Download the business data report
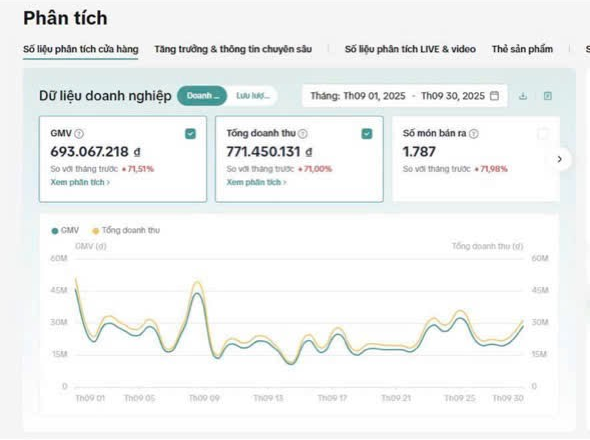Screen dimensions: 590x440 523,96
